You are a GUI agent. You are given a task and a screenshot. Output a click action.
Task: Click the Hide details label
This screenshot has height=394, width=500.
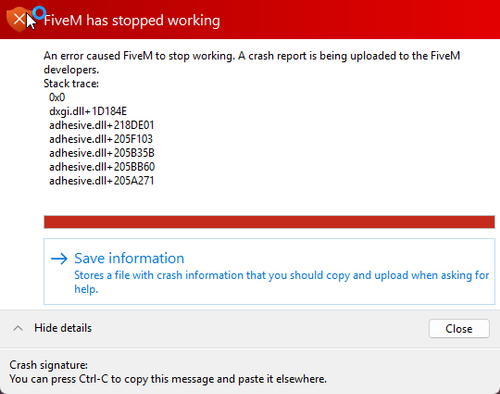pyautogui.click(x=63, y=328)
